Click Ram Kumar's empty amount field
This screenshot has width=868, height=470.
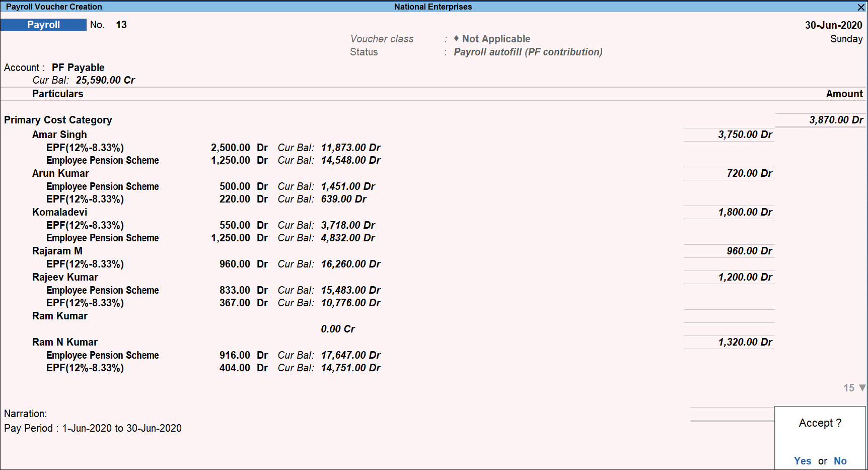pyautogui.click(x=729, y=316)
